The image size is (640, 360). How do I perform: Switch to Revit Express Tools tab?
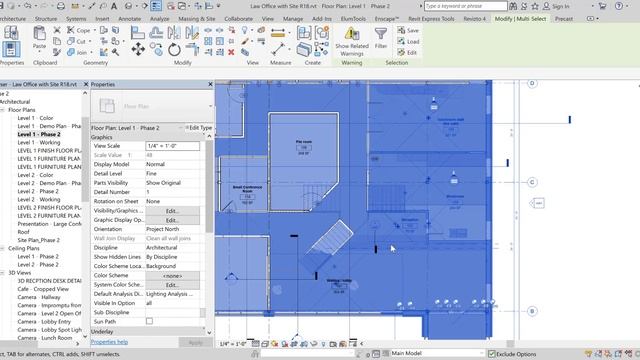coord(431,19)
